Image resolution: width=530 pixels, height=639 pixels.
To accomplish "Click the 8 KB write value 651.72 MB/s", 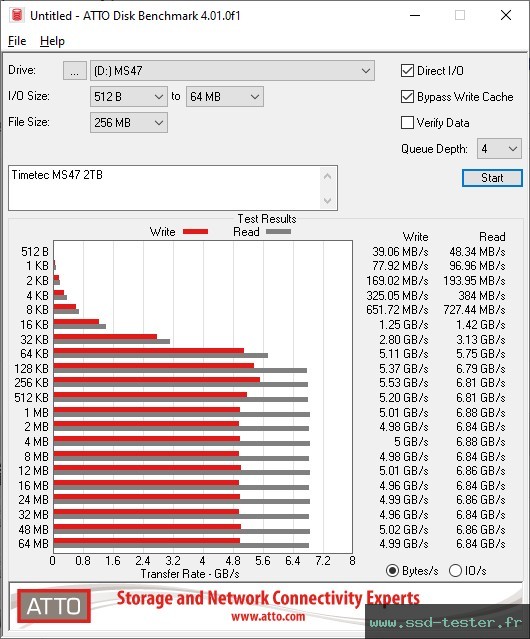I will [397, 310].
